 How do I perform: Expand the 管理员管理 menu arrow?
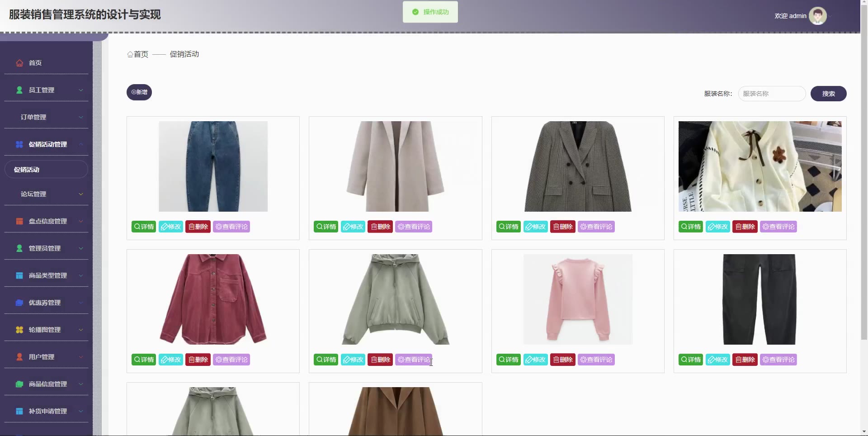coord(81,248)
